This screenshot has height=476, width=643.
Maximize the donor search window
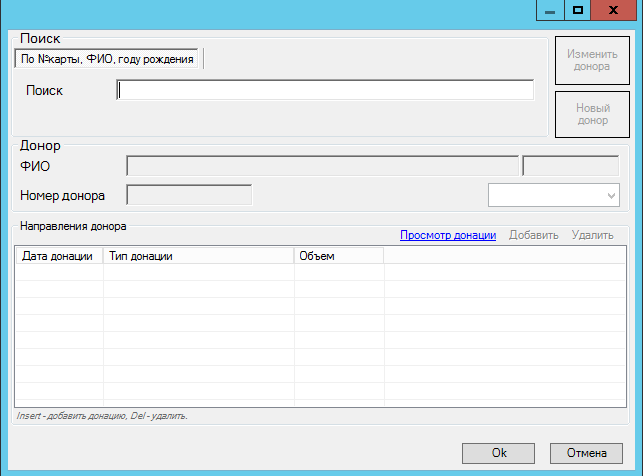(x=577, y=10)
